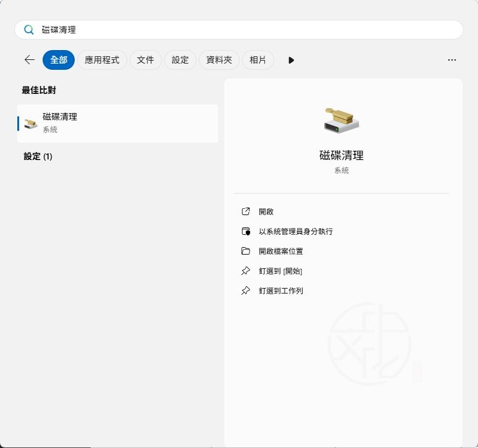
Task: Go back with the left arrow
Action: [30, 60]
